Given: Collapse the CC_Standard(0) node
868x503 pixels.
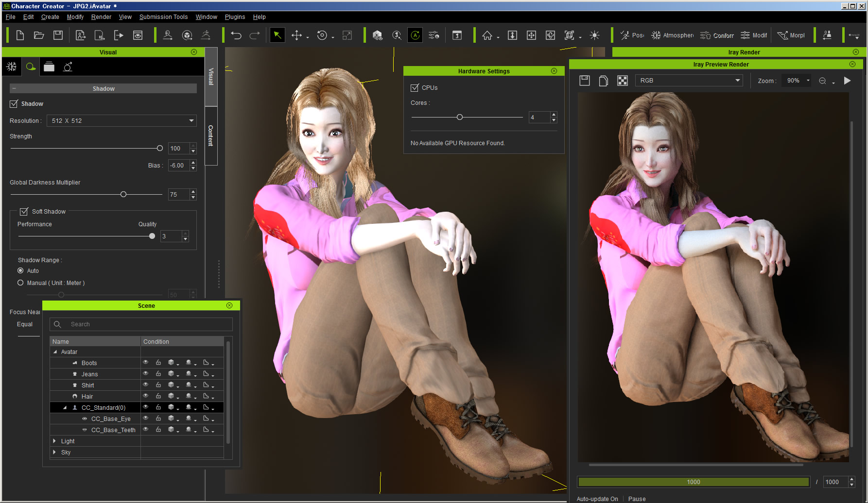Looking at the screenshot, I should coord(65,408).
